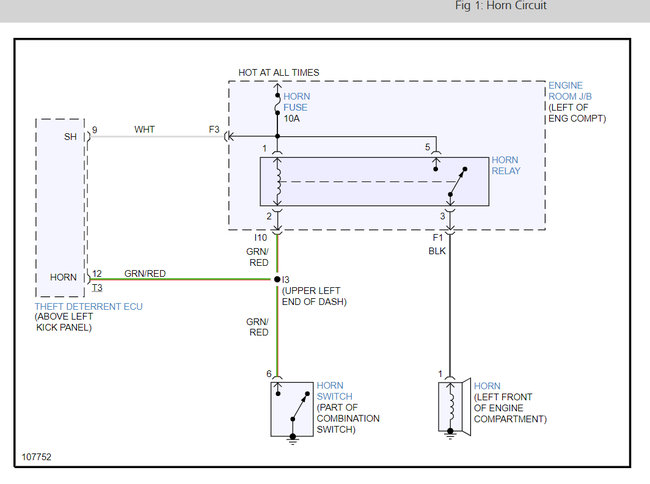This screenshot has width=650, height=484.
Task: Click the blue HORN label near speaker symbol
Action: 487,386
